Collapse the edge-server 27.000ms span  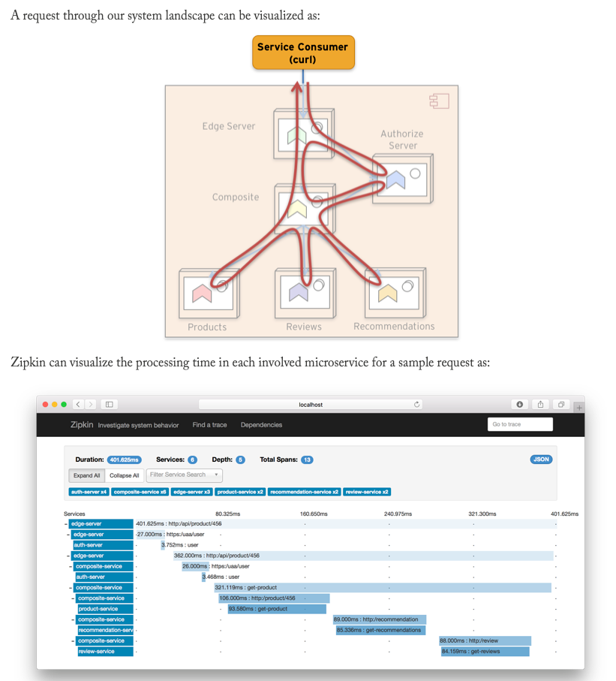pos(68,534)
